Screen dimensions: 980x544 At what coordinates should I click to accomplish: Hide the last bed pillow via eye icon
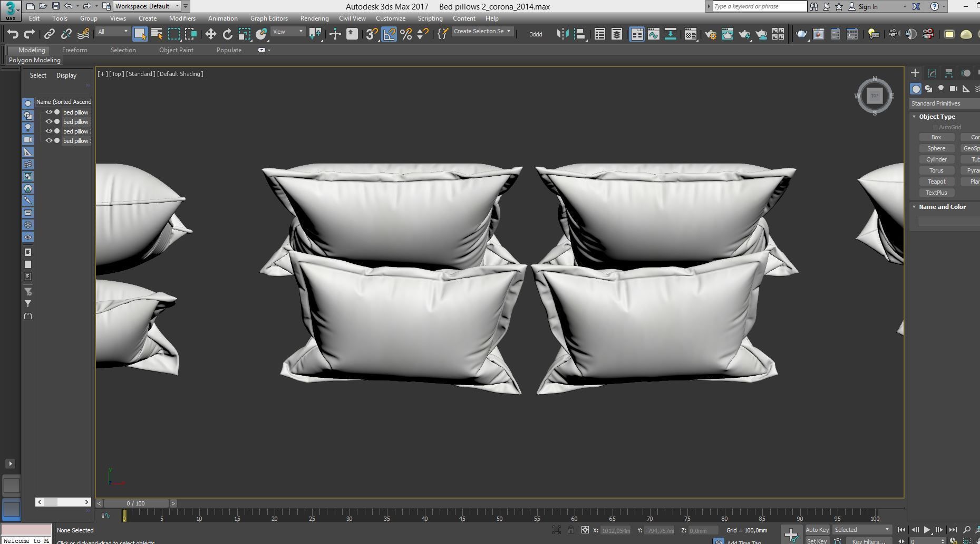(x=48, y=141)
